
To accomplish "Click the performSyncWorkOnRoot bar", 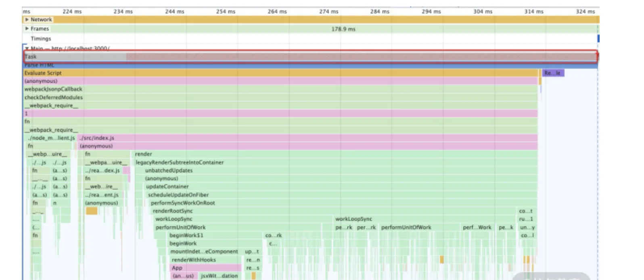I will pos(183,203).
